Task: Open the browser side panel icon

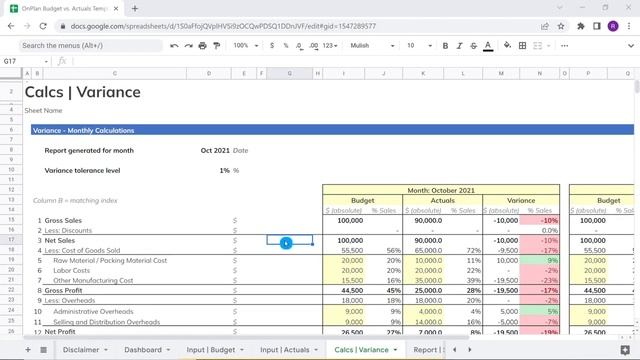Action: 596,26
